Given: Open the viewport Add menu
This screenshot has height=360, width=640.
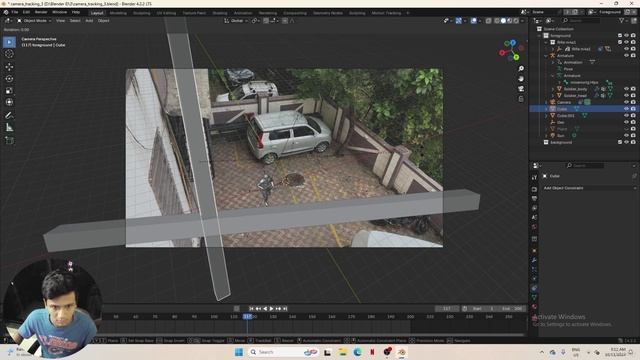Looking at the screenshot, I should coord(89,20).
